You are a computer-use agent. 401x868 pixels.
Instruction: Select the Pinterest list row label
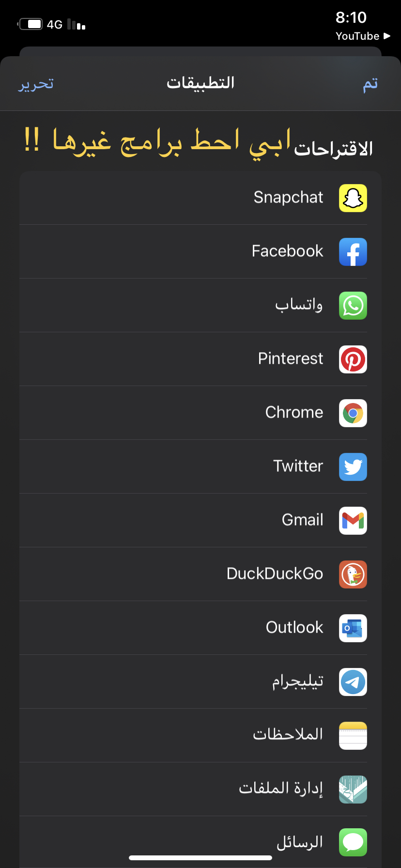tap(291, 358)
